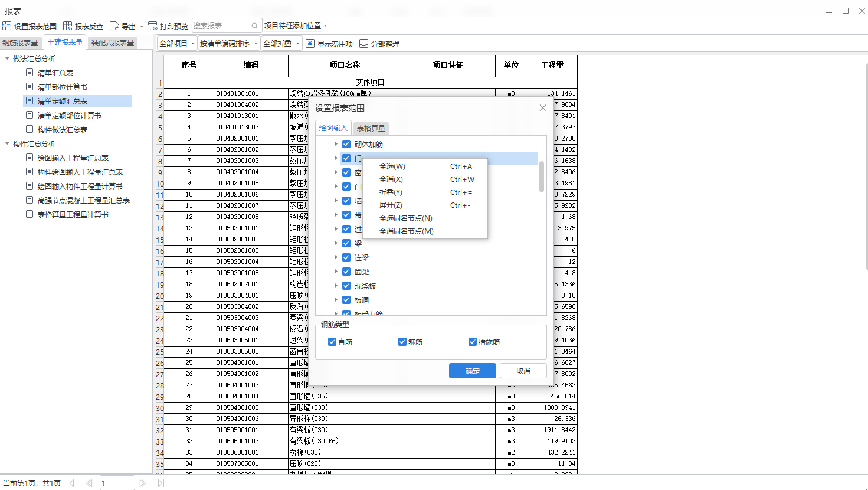The image size is (868, 490).
Task: Click the 导出 export icon
Action: (114, 26)
